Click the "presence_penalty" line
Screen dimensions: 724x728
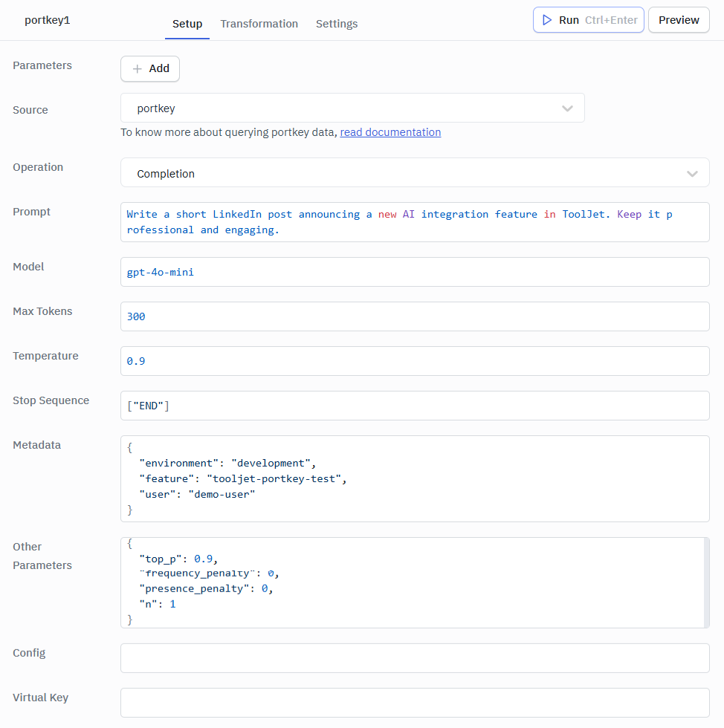pos(206,588)
